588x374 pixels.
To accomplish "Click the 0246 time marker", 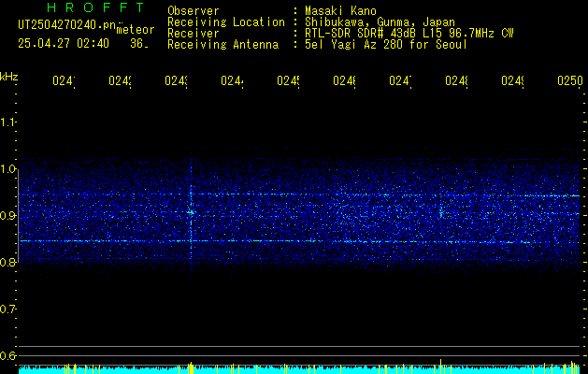I will point(345,81).
